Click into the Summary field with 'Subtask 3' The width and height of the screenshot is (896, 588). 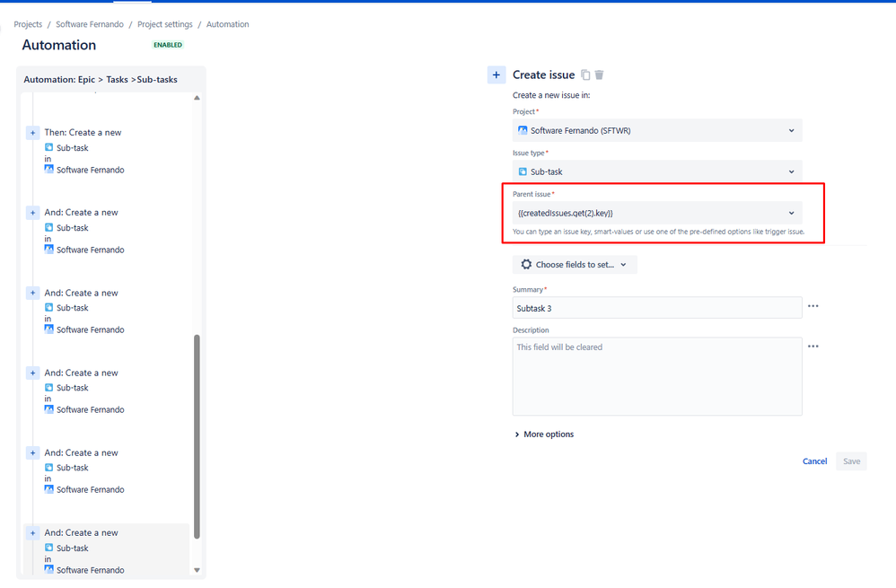pos(657,308)
